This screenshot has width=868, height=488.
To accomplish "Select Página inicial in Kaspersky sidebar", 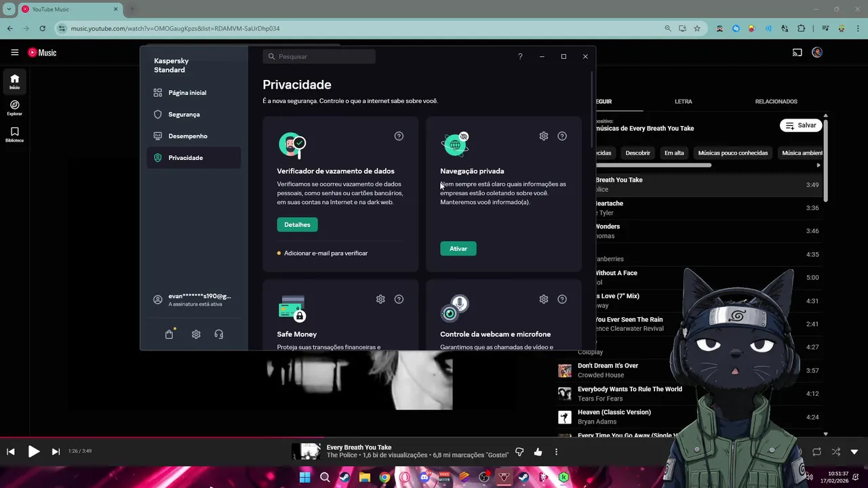I will tap(193, 93).
